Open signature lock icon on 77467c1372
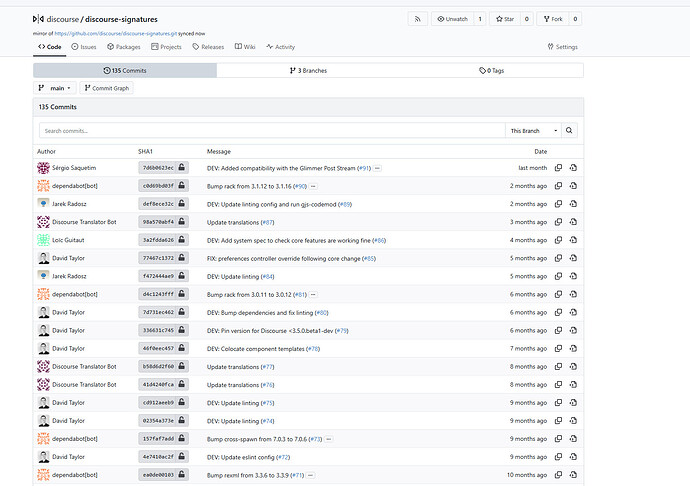The image size is (690, 486). [x=182, y=258]
